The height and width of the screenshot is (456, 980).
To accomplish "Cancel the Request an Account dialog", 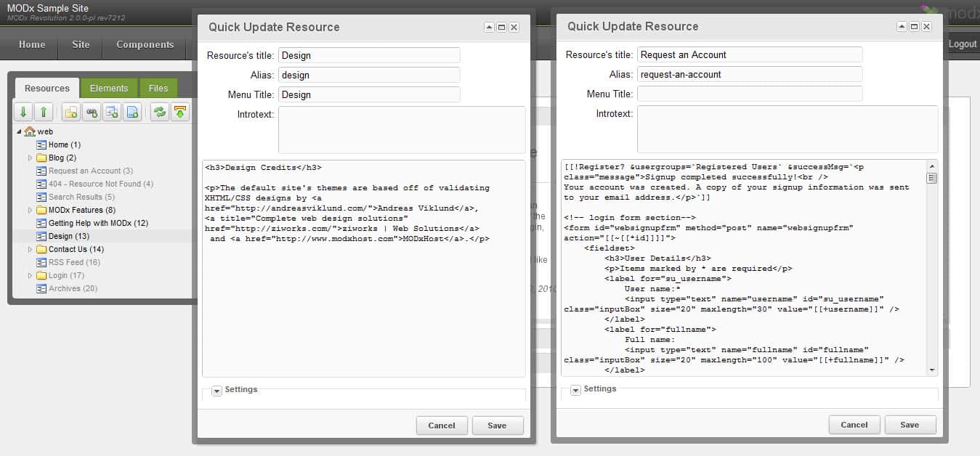I will coord(854,425).
